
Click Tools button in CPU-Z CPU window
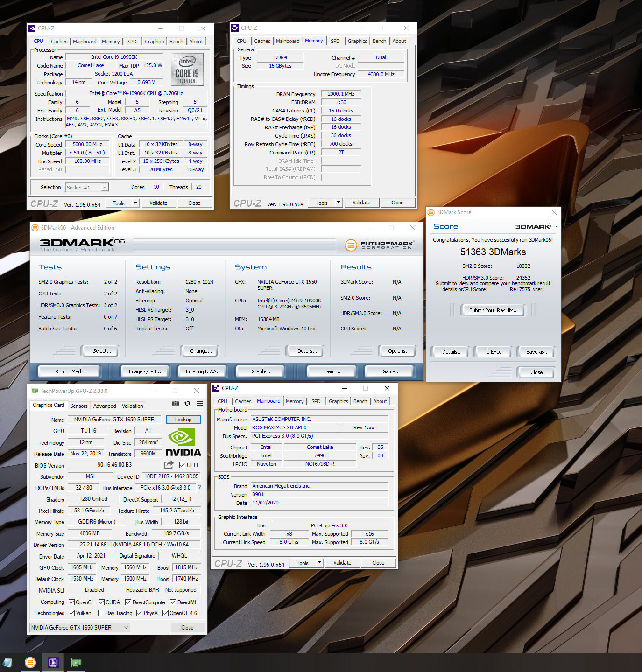[119, 203]
